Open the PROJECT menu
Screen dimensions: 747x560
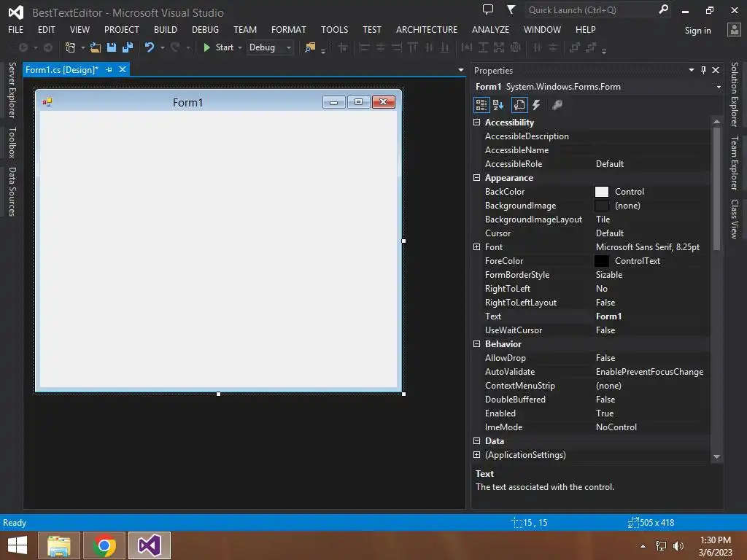pyautogui.click(x=122, y=29)
